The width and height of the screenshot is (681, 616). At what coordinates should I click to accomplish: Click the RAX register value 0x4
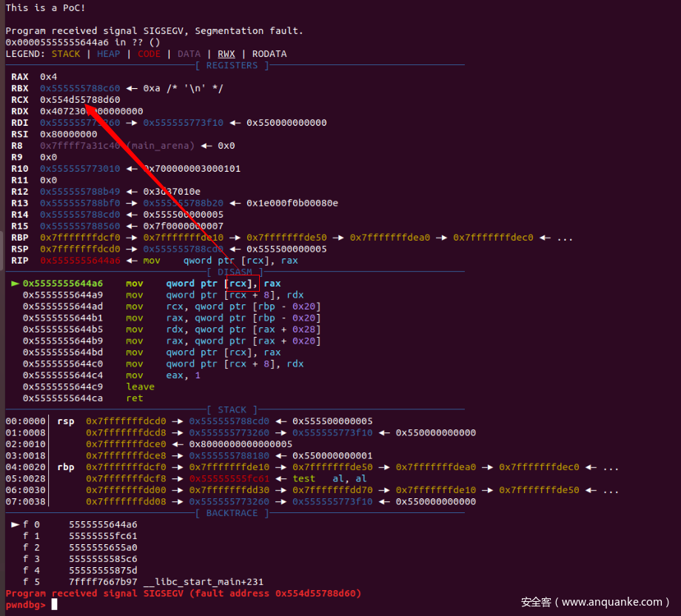click(x=48, y=77)
